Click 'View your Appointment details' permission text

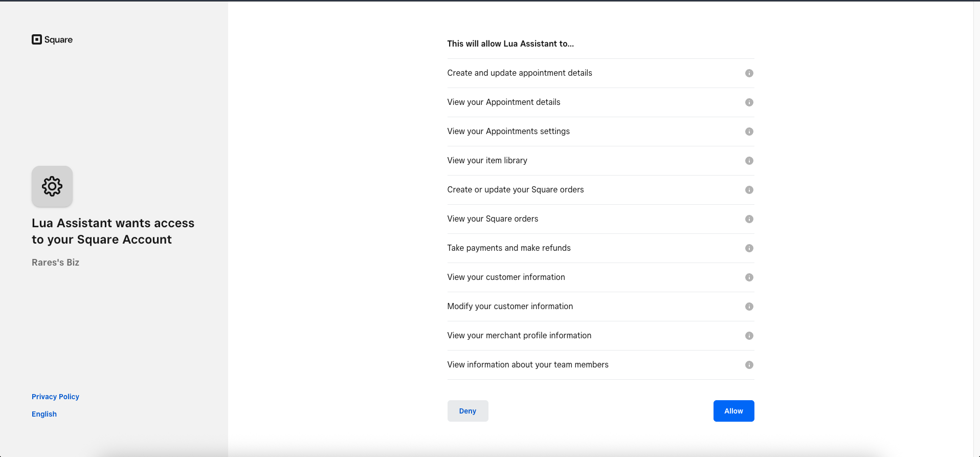tap(504, 102)
